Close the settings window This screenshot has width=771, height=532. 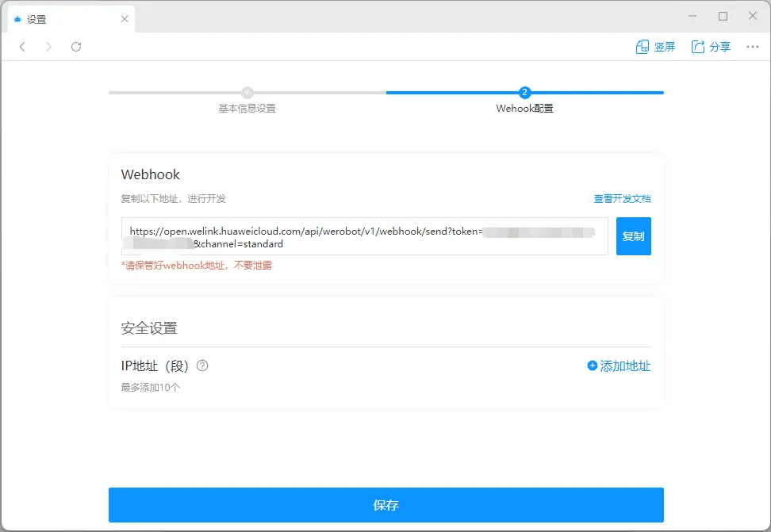click(x=752, y=16)
